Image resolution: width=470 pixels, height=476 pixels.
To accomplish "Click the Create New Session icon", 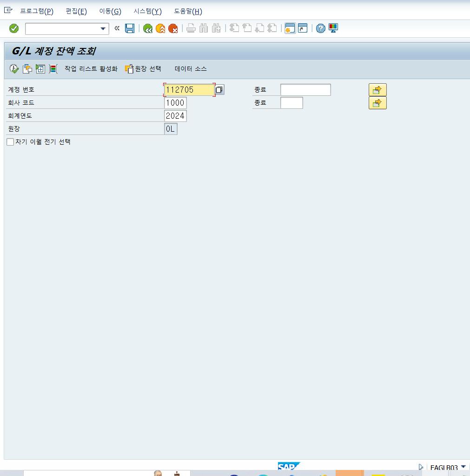I will tap(290, 28).
